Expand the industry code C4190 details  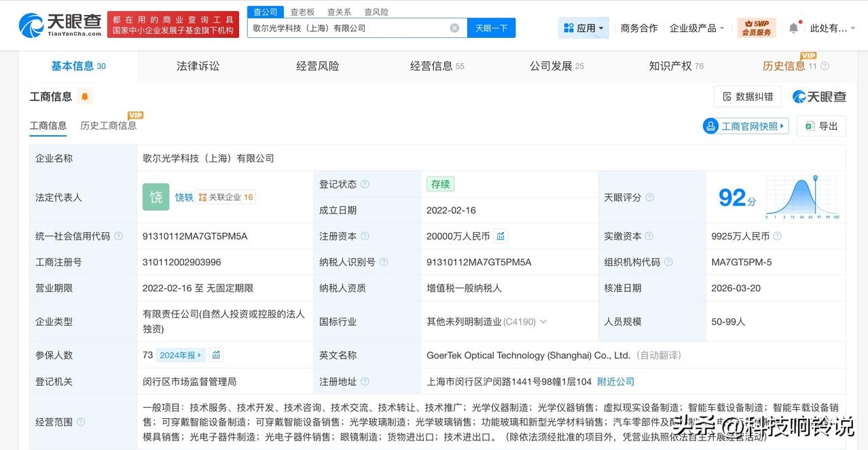point(543,322)
